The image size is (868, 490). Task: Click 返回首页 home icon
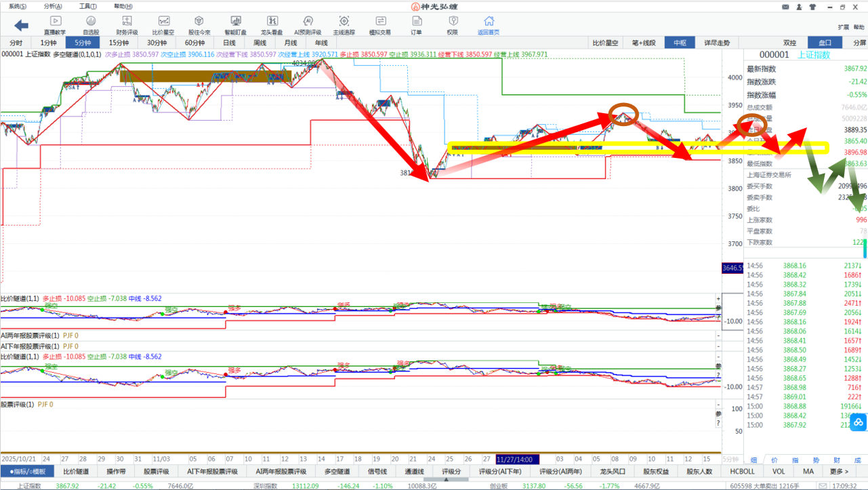(x=488, y=26)
